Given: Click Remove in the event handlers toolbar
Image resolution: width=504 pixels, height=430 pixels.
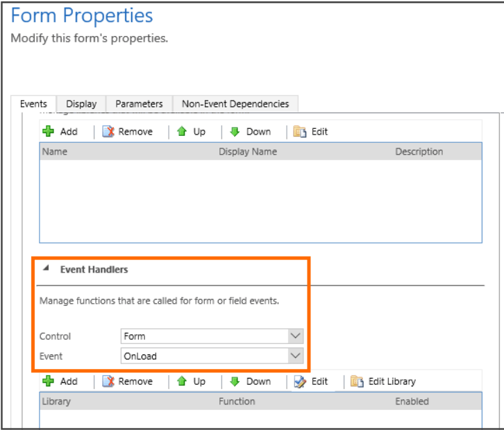Looking at the screenshot, I should point(128,381).
